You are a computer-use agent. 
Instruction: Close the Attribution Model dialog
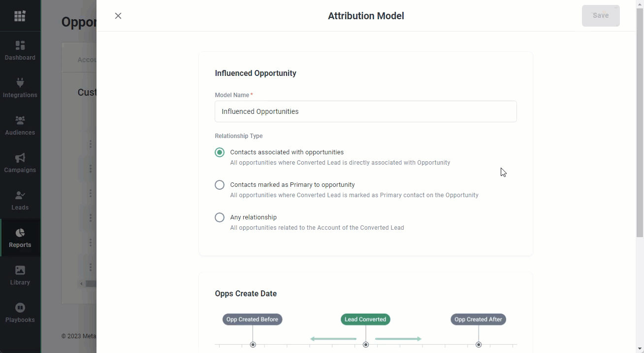coord(118,15)
